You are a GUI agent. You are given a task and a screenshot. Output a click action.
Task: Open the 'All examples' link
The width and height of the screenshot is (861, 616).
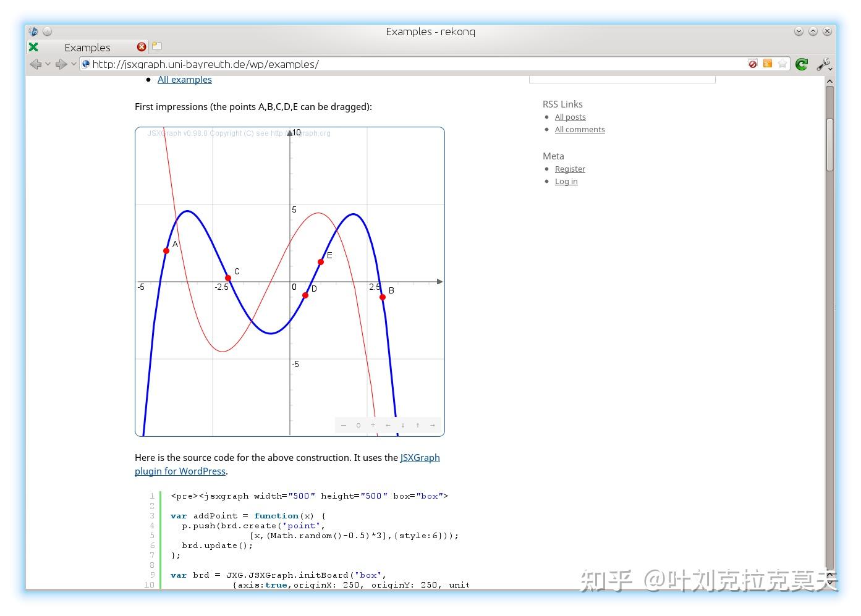[184, 79]
